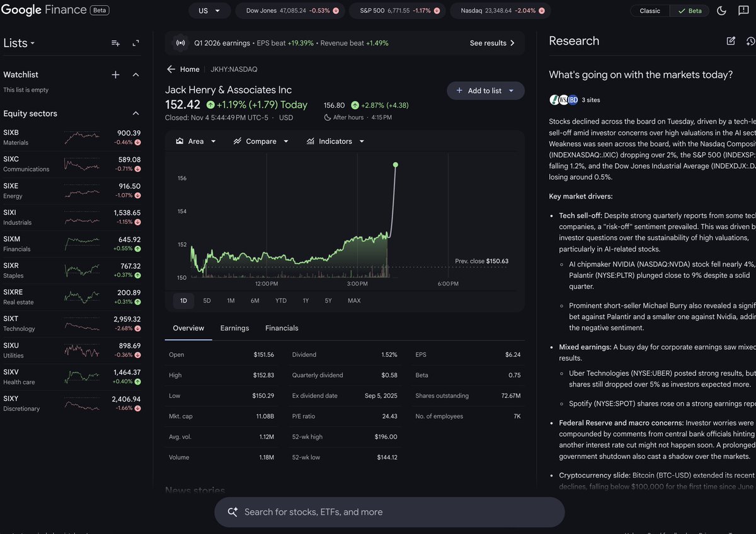Switch to the Overview tab
Viewport: 756px width, 534px height.
[x=188, y=328]
